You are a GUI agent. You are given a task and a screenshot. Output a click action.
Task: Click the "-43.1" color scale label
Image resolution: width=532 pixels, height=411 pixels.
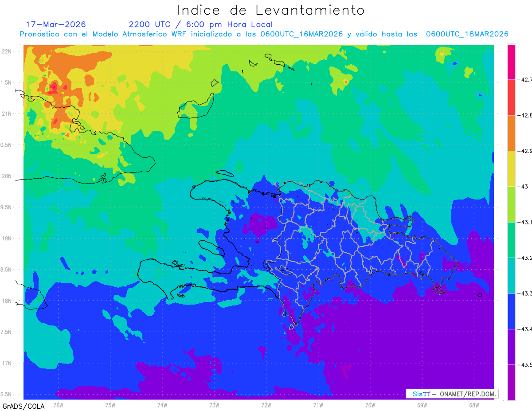(524, 222)
